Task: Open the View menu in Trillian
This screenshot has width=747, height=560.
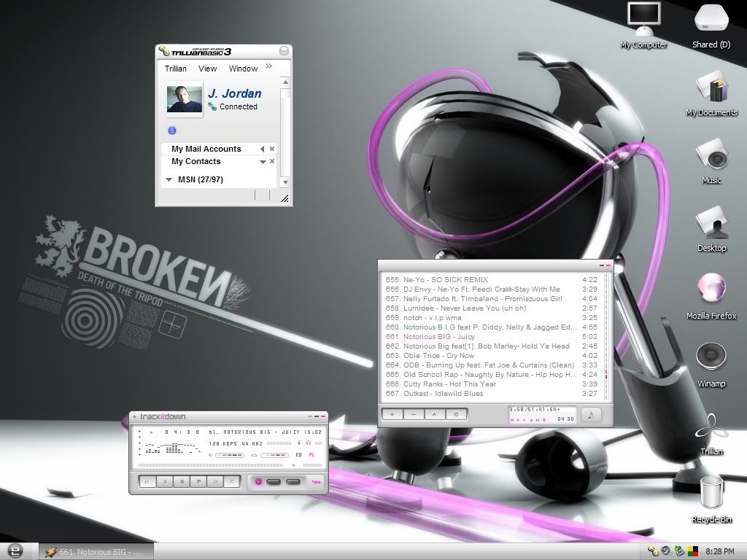Action: coord(208,69)
